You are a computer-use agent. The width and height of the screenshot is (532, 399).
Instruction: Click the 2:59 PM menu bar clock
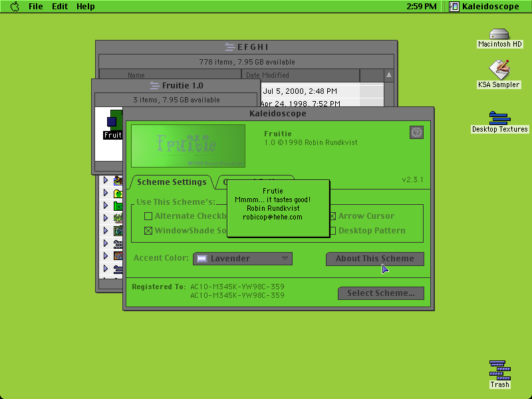point(422,7)
